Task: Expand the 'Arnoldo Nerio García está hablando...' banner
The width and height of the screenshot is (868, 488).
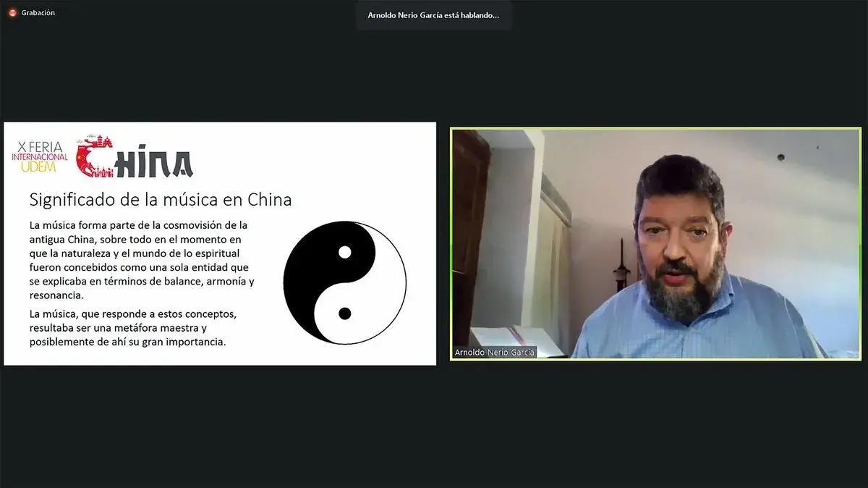Action: point(433,15)
